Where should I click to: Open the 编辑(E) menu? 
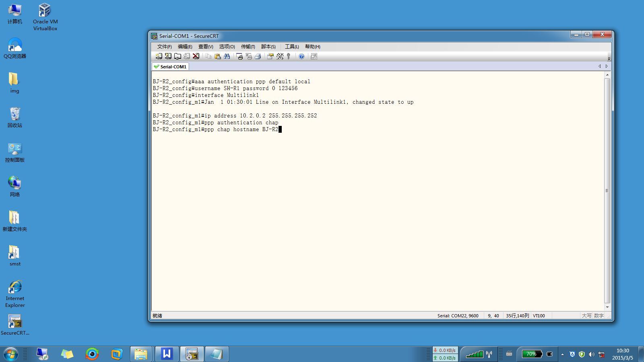[x=185, y=47]
